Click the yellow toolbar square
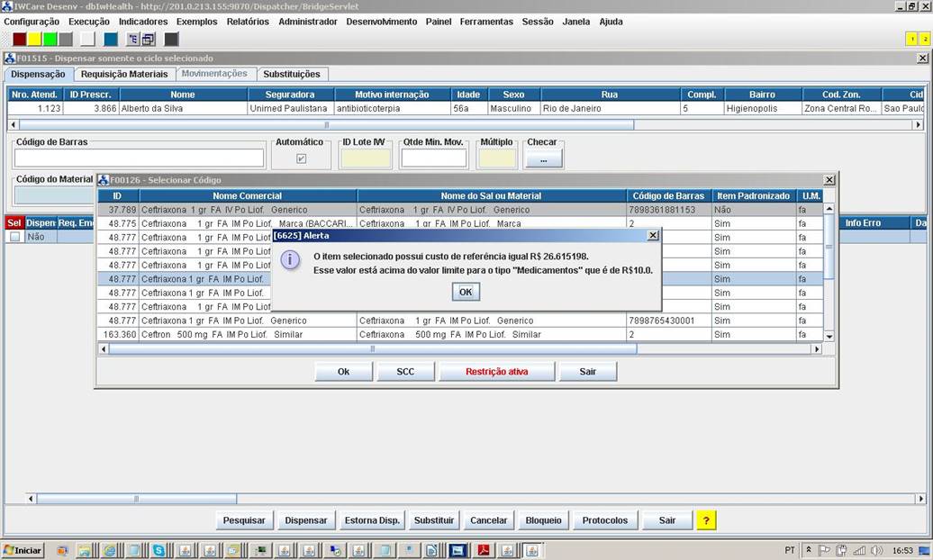Viewport: 933px width, 560px height. [34, 39]
